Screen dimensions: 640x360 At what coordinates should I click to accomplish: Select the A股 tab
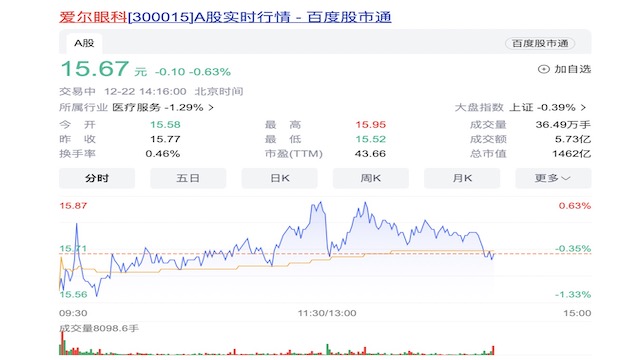click(x=84, y=43)
